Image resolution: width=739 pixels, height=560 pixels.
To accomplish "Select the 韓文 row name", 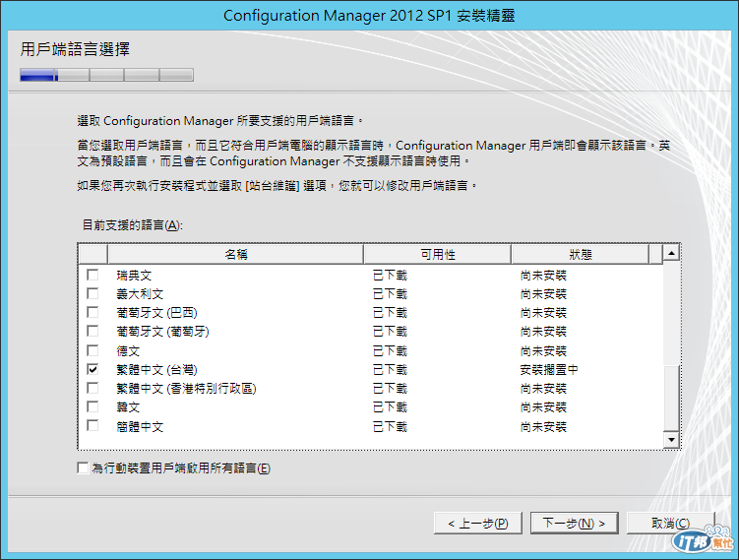I will click(128, 407).
